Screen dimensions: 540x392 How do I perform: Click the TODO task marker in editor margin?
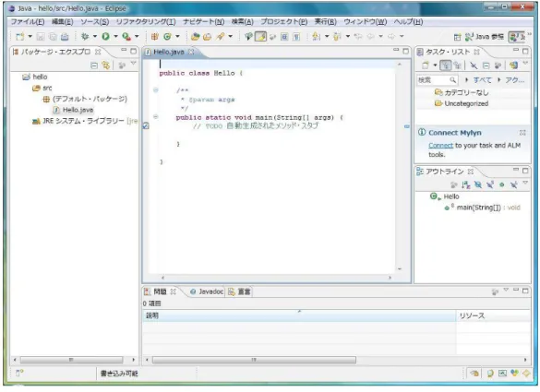click(x=146, y=126)
